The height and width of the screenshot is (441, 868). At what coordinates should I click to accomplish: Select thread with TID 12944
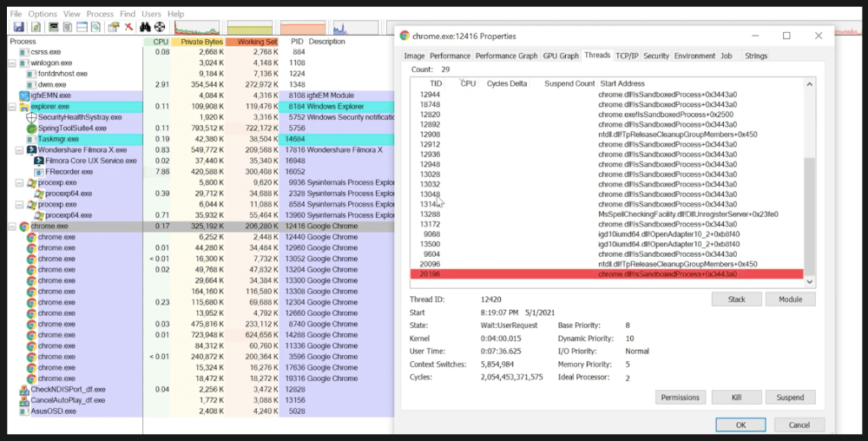(607, 95)
